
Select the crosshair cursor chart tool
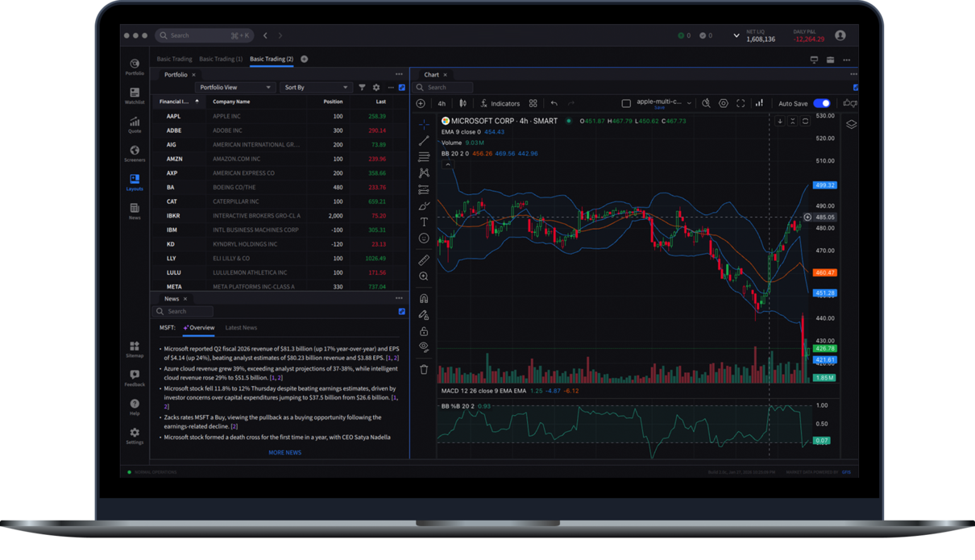point(424,125)
